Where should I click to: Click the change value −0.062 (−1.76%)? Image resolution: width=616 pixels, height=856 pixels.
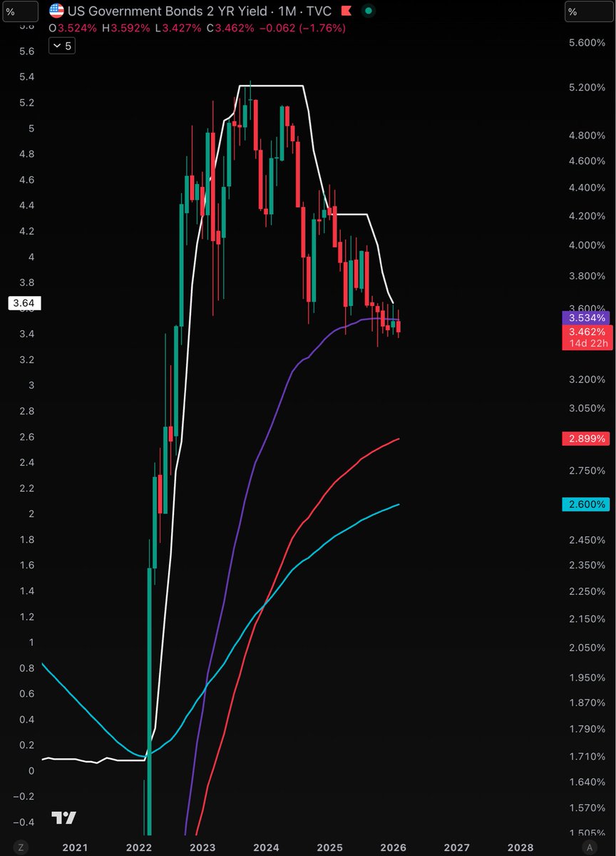(302, 29)
